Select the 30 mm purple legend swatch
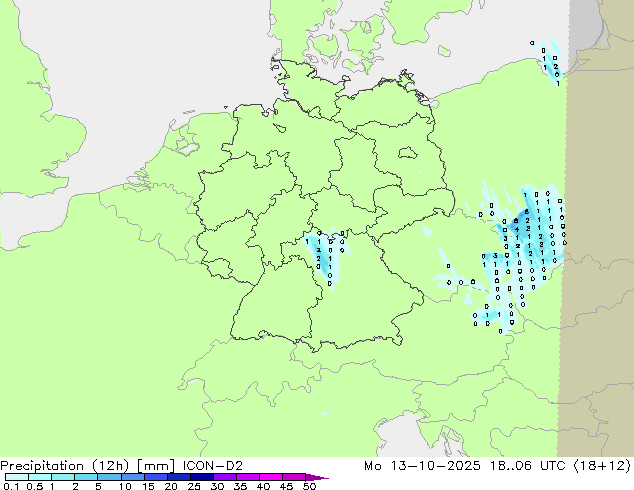The width and height of the screenshot is (634, 490). tap(224, 477)
